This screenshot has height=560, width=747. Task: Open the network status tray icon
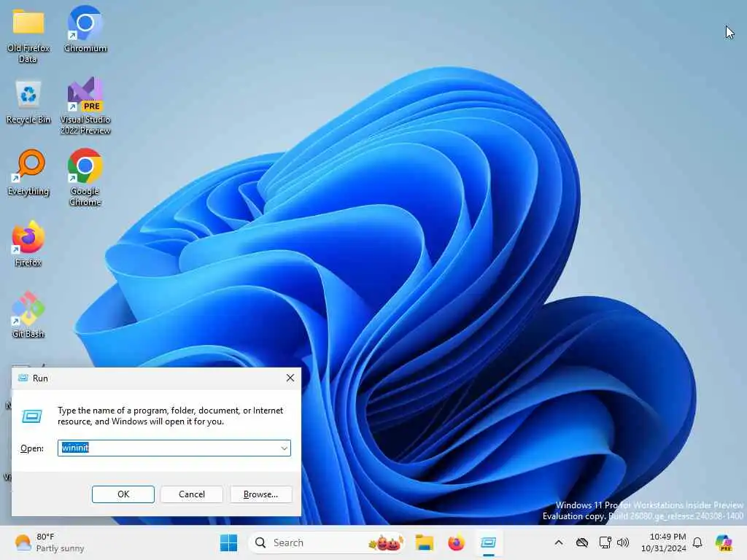(605, 542)
